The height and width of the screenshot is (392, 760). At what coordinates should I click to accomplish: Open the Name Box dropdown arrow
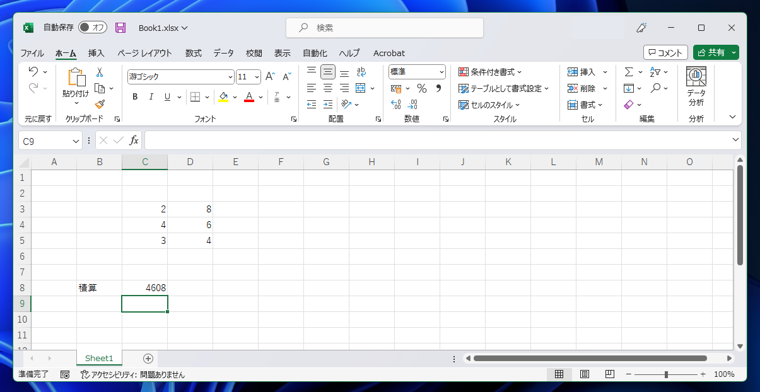coord(76,141)
